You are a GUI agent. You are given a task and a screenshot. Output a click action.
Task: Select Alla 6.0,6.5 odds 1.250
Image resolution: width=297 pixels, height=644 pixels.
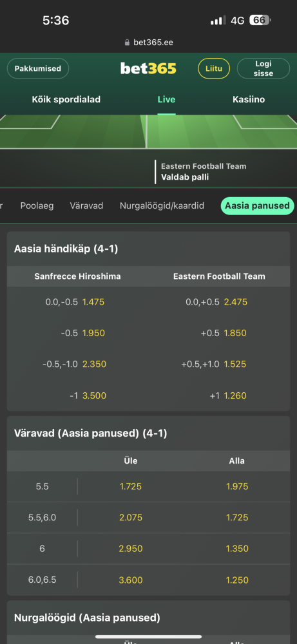(x=237, y=580)
